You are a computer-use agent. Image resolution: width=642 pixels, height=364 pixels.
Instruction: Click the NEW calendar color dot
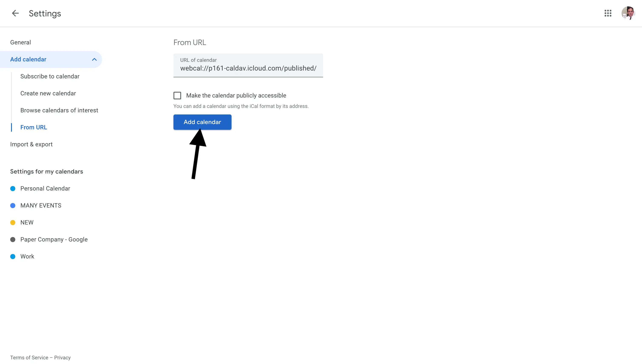coord(12,222)
